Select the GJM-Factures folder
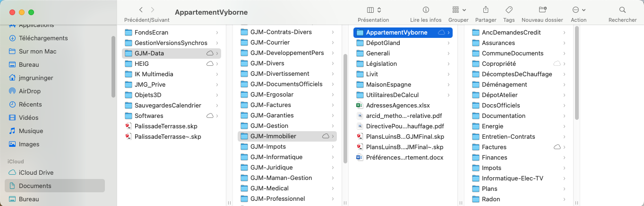Image resolution: width=644 pixels, height=206 pixels. pyautogui.click(x=271, y=105)
